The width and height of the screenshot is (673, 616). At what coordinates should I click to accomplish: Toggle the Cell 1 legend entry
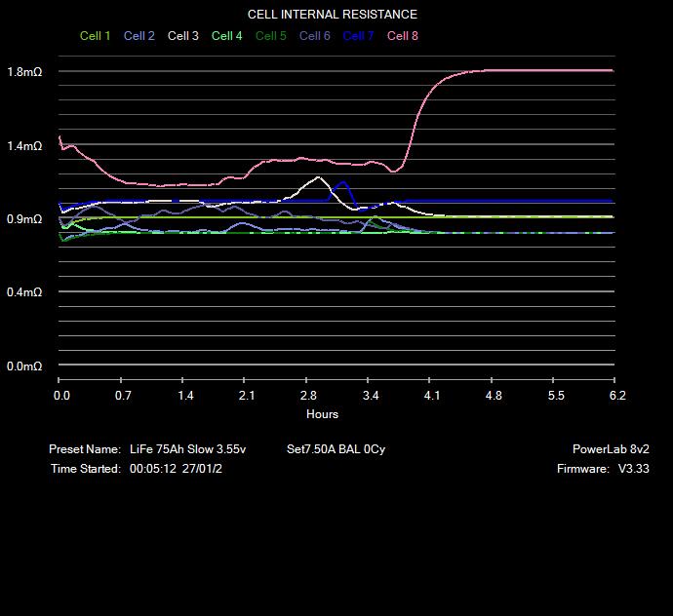coord(95,36)
